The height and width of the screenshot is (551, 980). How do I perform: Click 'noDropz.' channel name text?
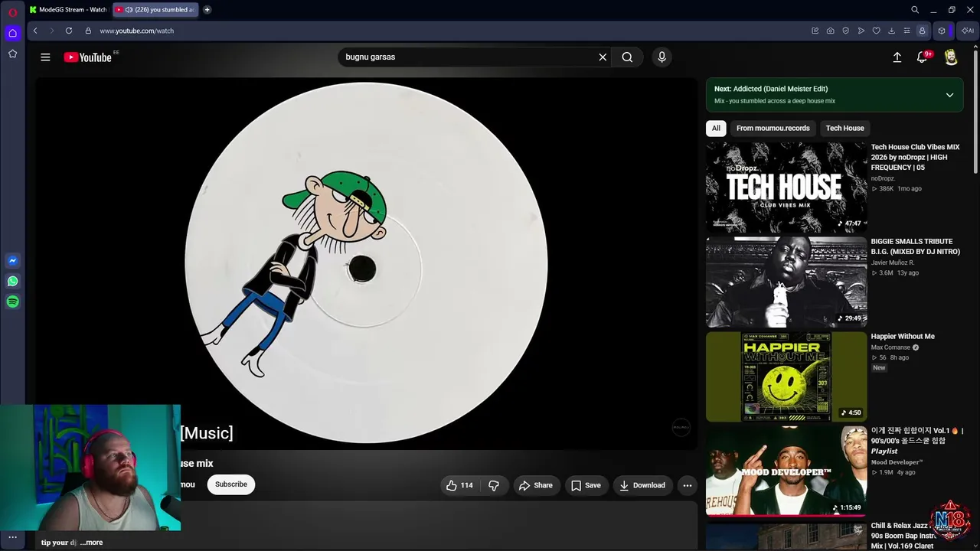point(884,178)
